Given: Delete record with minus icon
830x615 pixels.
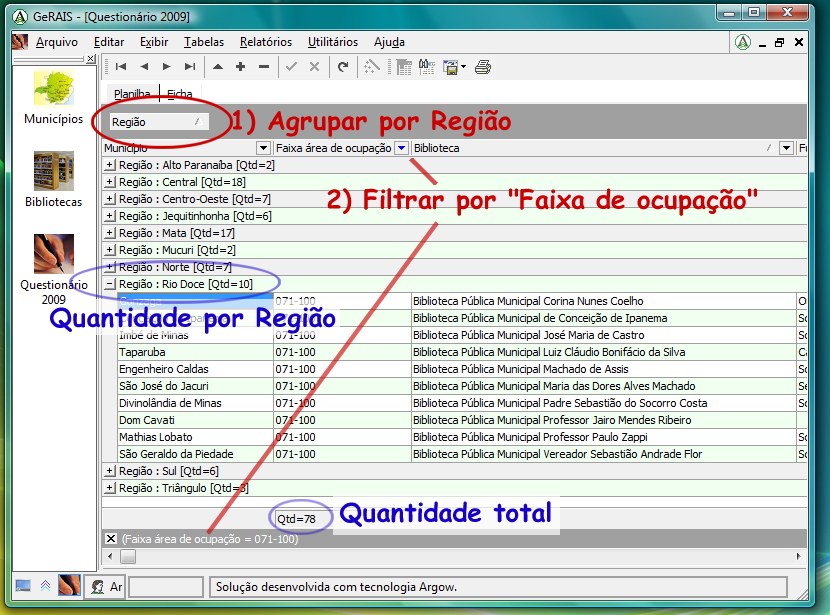Looking at the screenshot, I should point(264,67).
